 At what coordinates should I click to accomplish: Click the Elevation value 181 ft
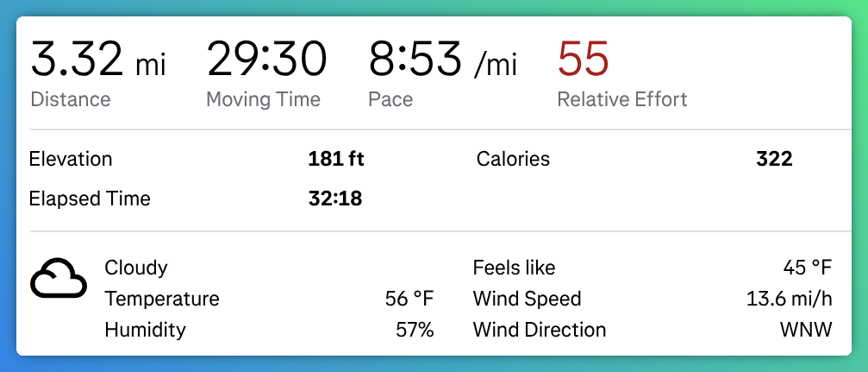(x=336, y=159)
